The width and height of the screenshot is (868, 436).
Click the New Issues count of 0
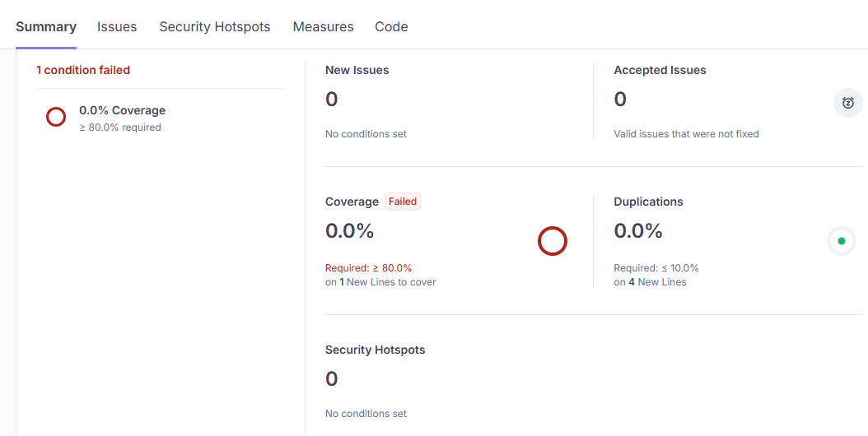pyautogui.click(x=332, y=100)
